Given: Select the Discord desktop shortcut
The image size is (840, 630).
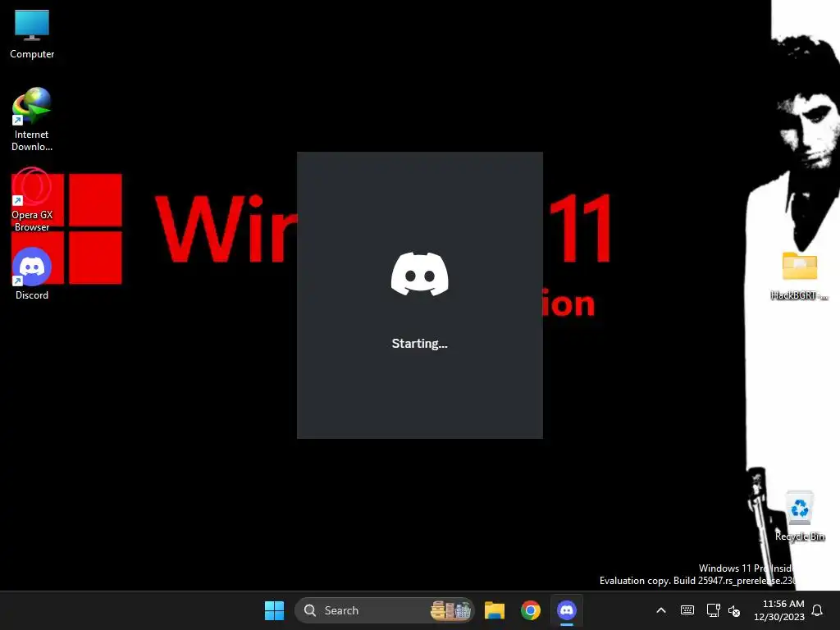Looking at the screenshot, I should [32, 274].
